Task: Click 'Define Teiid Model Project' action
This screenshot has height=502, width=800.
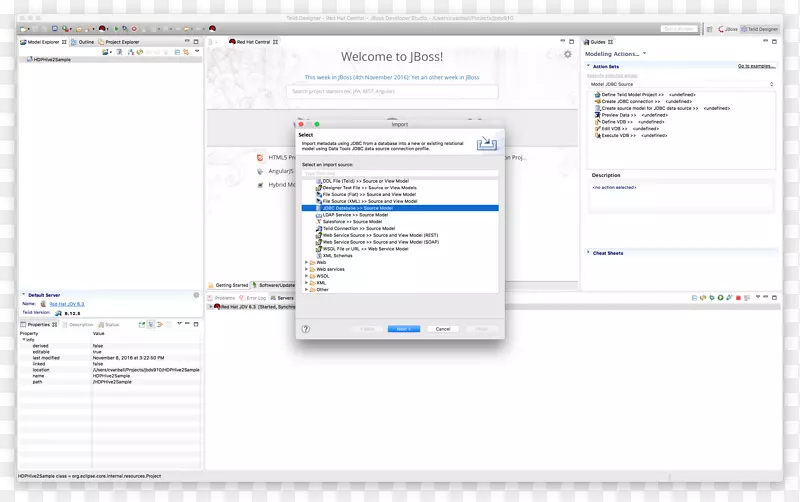Action: pos(645,95)
